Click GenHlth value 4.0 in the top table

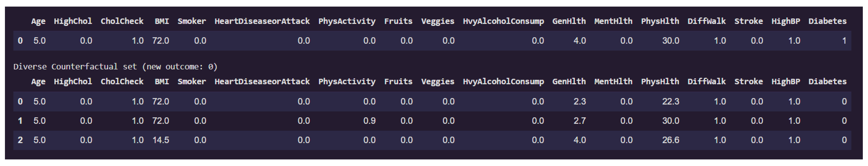point(580,41)
